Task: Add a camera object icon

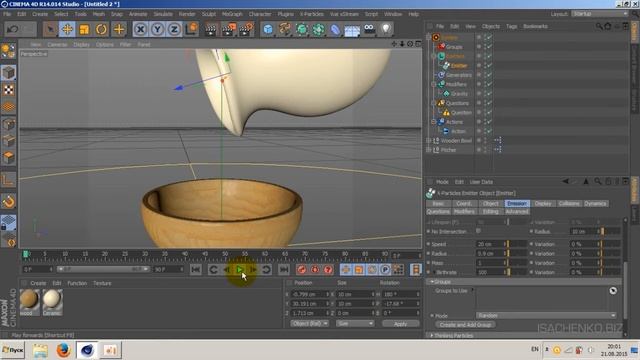Action: 369,29
